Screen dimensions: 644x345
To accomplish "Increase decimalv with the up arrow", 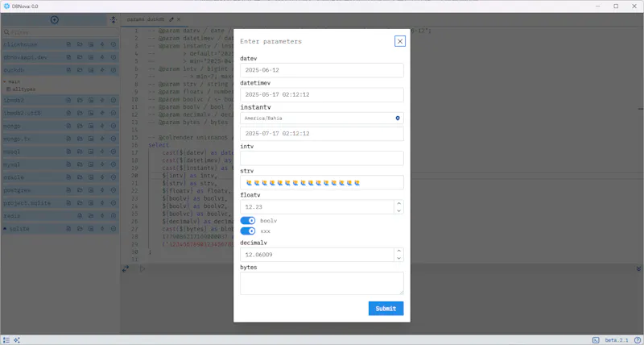I will (x=398, y=251).
